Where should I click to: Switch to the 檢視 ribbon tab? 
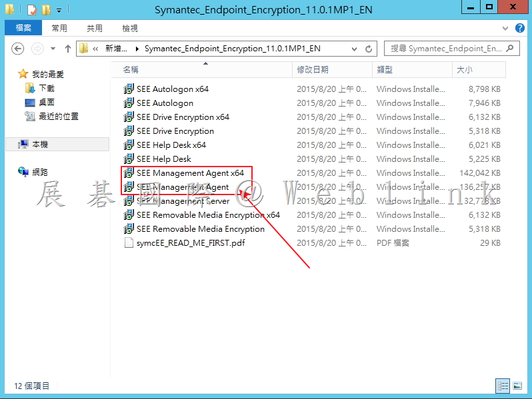pos(130,28)
